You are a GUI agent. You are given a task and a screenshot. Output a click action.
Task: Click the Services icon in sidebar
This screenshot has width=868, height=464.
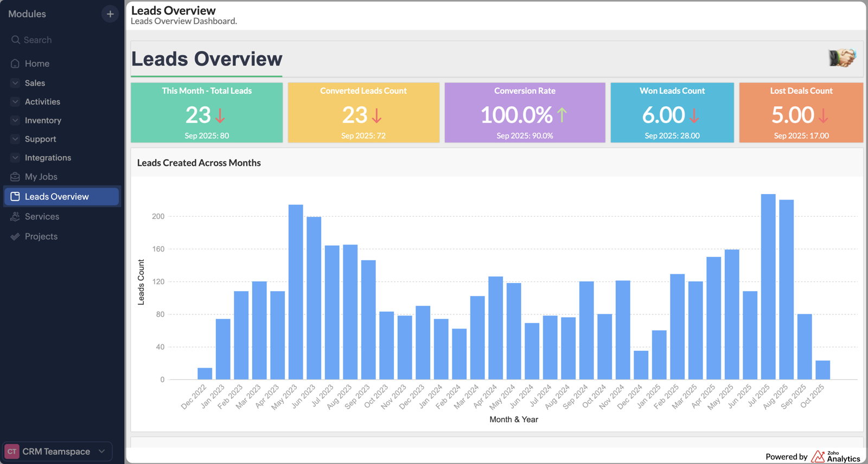[x=15, y=216]
